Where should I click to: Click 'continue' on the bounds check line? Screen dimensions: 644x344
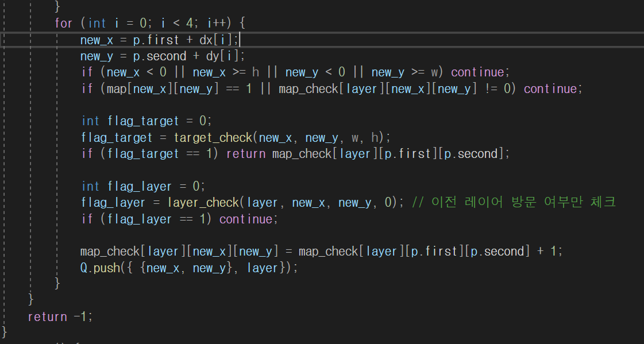(x=477, y=72)
